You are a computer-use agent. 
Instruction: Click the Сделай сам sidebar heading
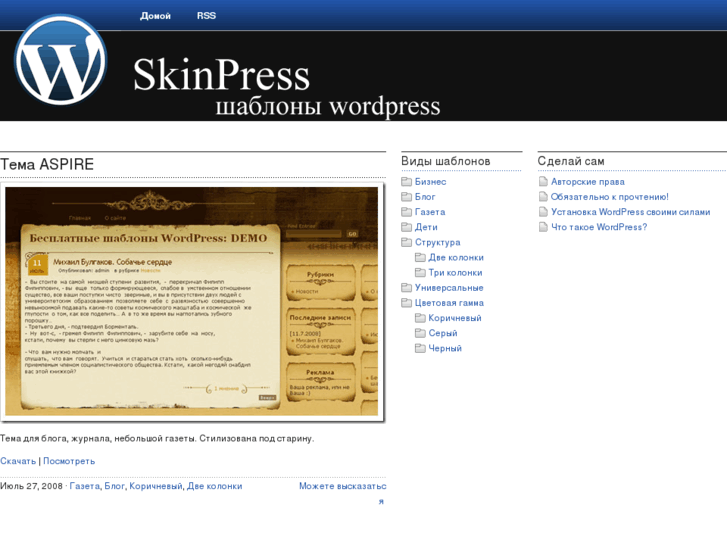coord(571,161)
